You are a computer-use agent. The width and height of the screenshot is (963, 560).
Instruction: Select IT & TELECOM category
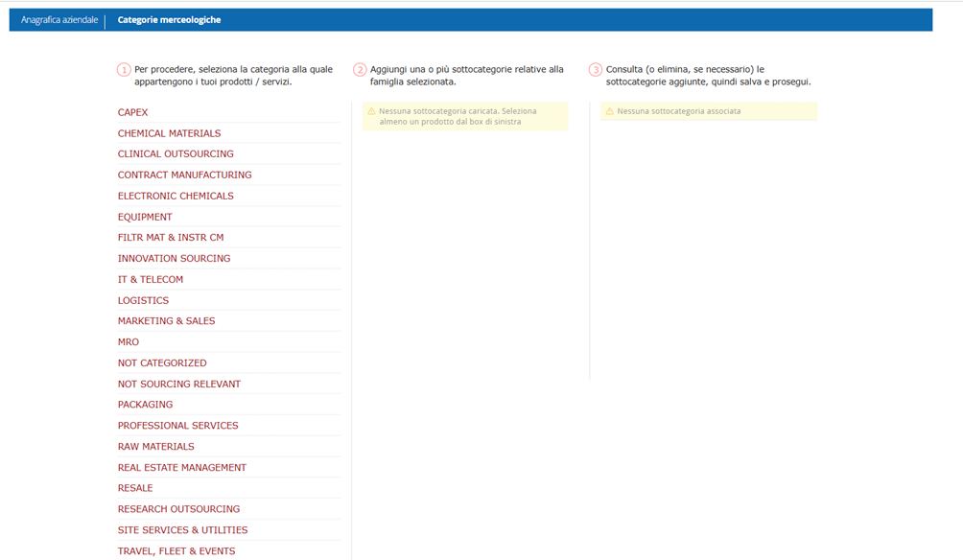pyautogui.click(x=151, y=279)
